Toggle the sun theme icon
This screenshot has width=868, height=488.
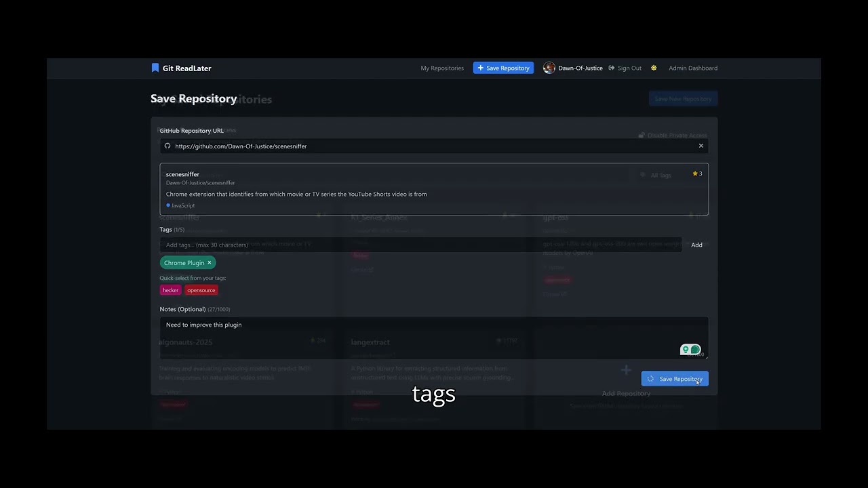click(654, 68)
